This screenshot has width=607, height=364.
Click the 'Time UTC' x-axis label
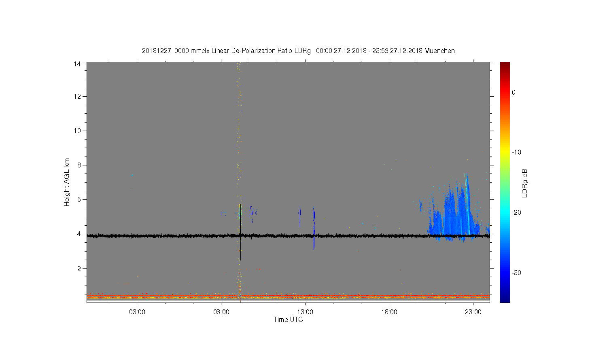[288, 320]
